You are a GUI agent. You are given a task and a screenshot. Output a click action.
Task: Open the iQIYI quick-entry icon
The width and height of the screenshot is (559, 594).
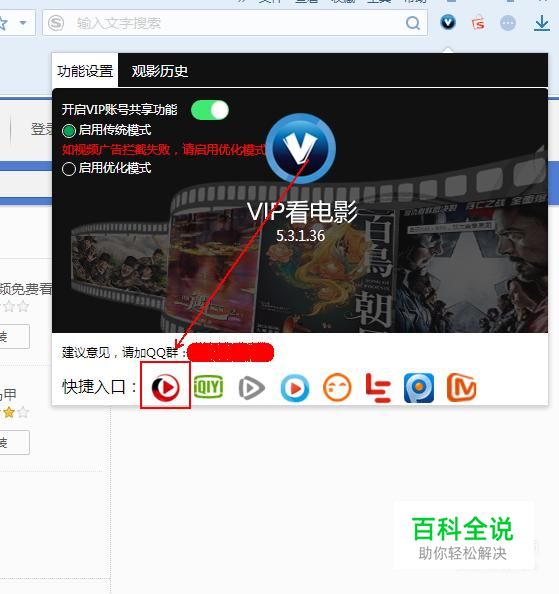tap(208, 387)
